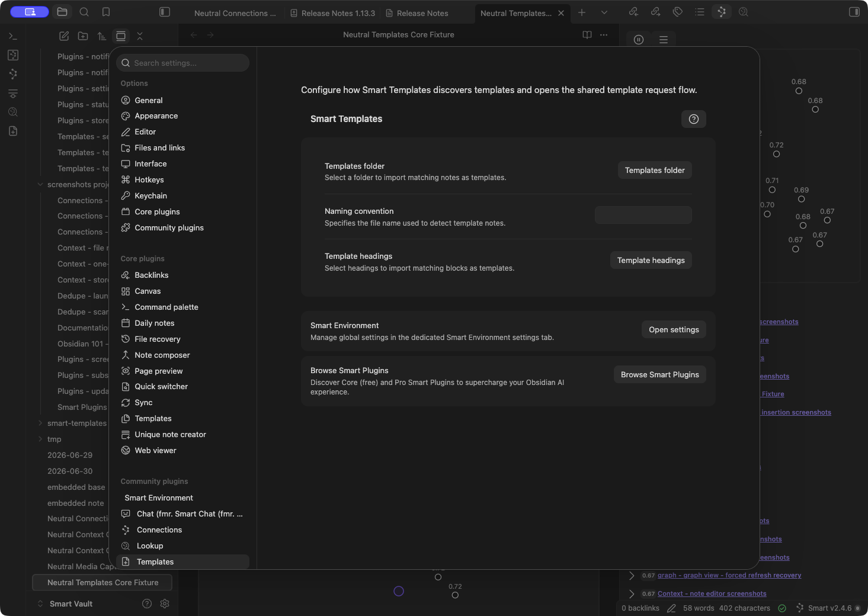The height and width of the screenshot is (616, 868).
Task: Toggle the right sidebar icon
Action: [x=854, y=12]
